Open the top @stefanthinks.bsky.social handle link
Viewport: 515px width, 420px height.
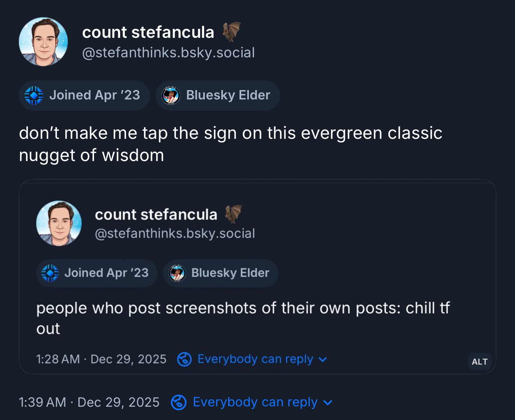(168, 53)
